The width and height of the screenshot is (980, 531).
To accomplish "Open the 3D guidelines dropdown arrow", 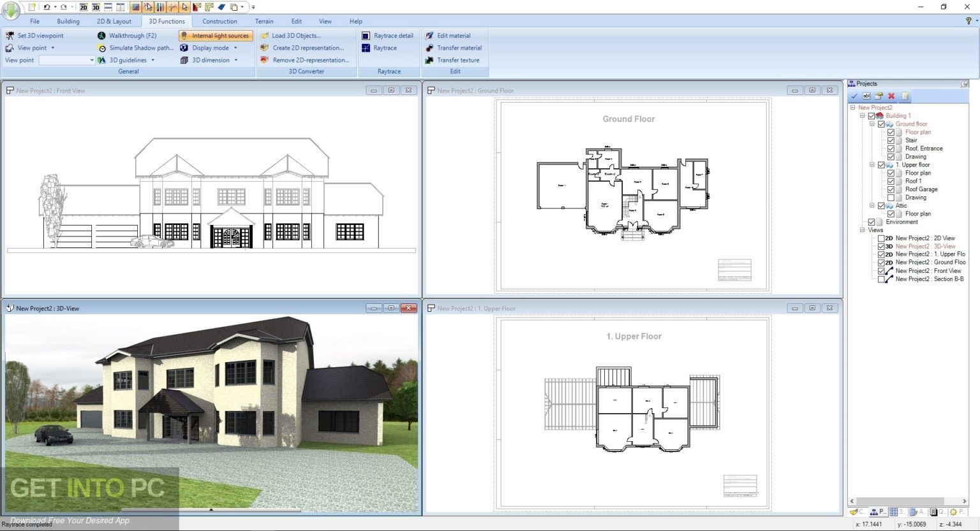I will tap(152, 61).
